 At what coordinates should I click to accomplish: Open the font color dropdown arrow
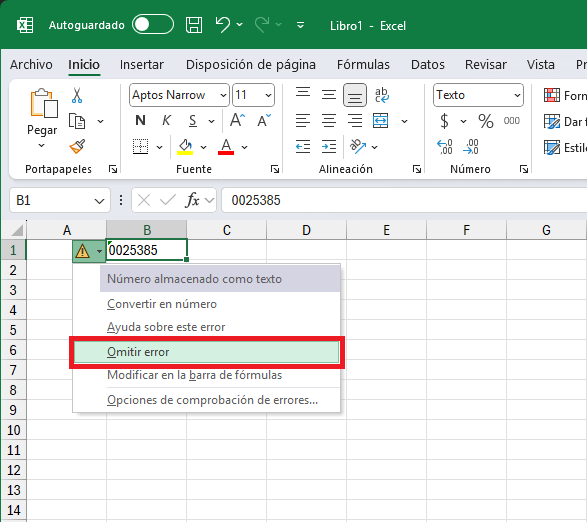244,147
